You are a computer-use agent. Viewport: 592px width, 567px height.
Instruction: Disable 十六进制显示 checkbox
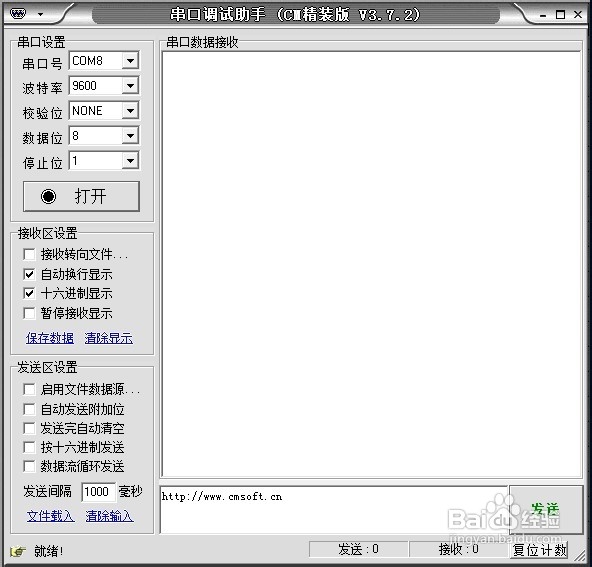(29, 293)
